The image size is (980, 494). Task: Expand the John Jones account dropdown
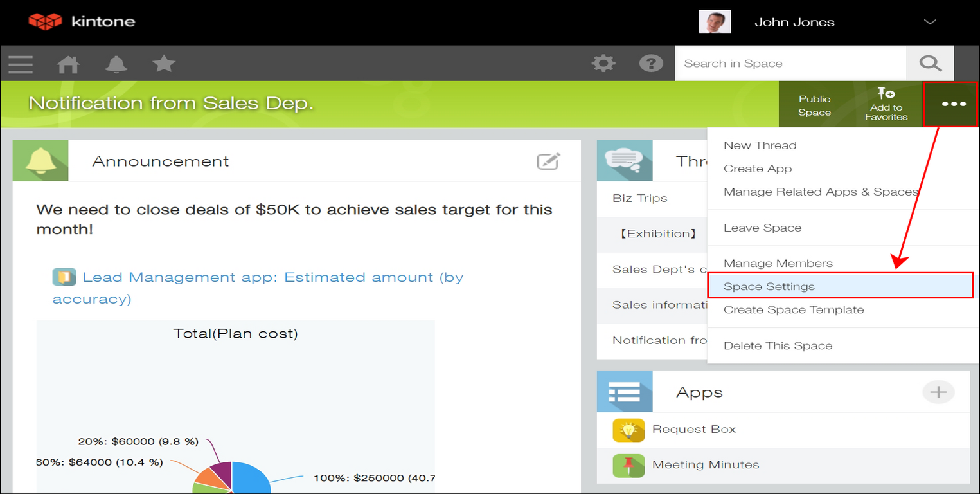(929, 21)
